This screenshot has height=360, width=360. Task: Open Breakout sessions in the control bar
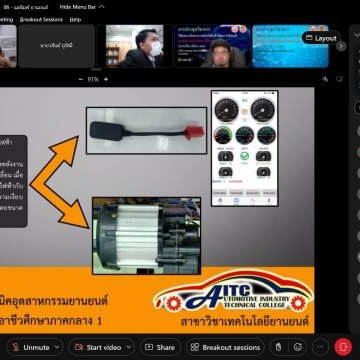click(x=225, y=347)
